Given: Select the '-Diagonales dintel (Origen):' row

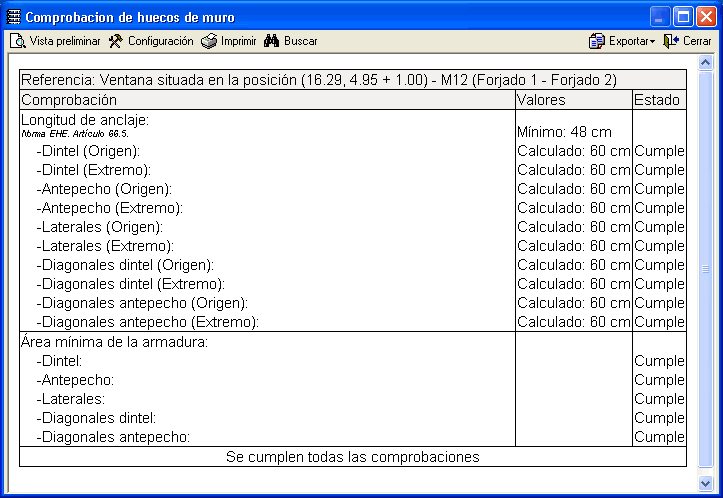Looking at the screenshot, I should click(353, 265).
